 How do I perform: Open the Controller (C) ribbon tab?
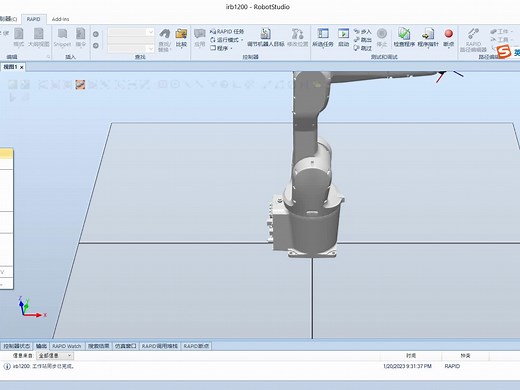(x=8, y=19)
